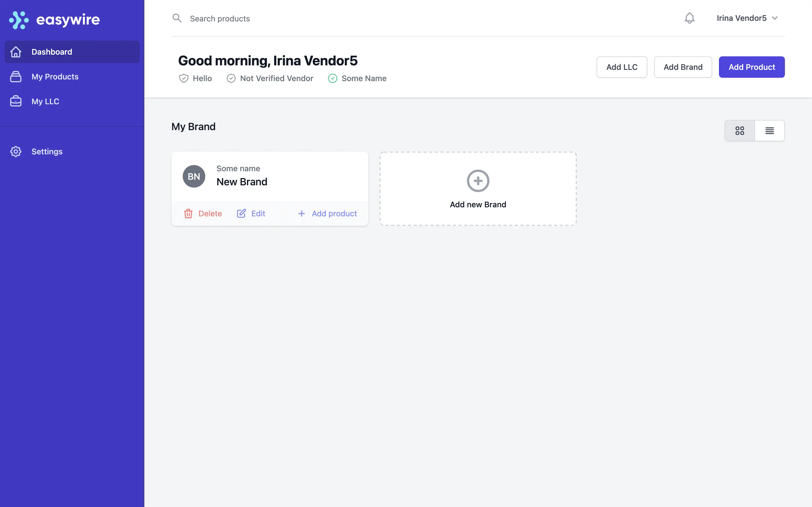Viewport: 812px width, 507px height.
Task: Click the My LLC sidebar icon
Action: pos(16,101)
